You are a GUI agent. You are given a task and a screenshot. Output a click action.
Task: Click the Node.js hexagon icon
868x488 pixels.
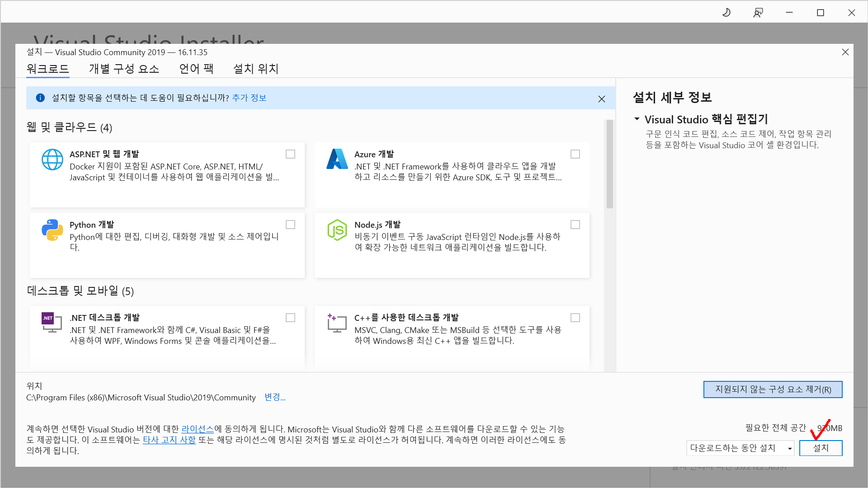[x=337, y=230]
